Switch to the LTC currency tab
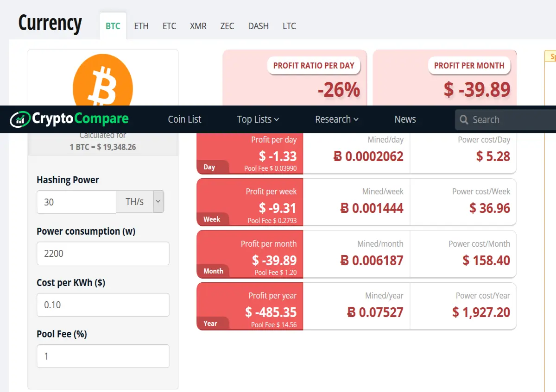Viewport: 556px width, 392px height. tap(289, 26)
